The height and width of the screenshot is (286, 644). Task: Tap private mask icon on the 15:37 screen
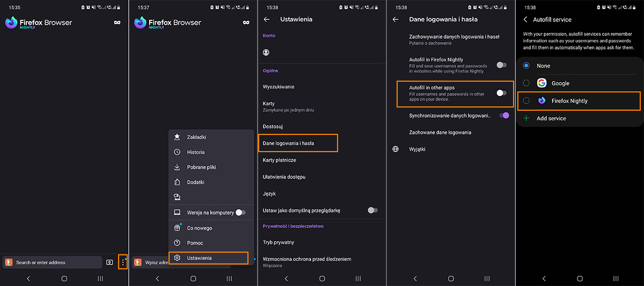pos(246,23)
